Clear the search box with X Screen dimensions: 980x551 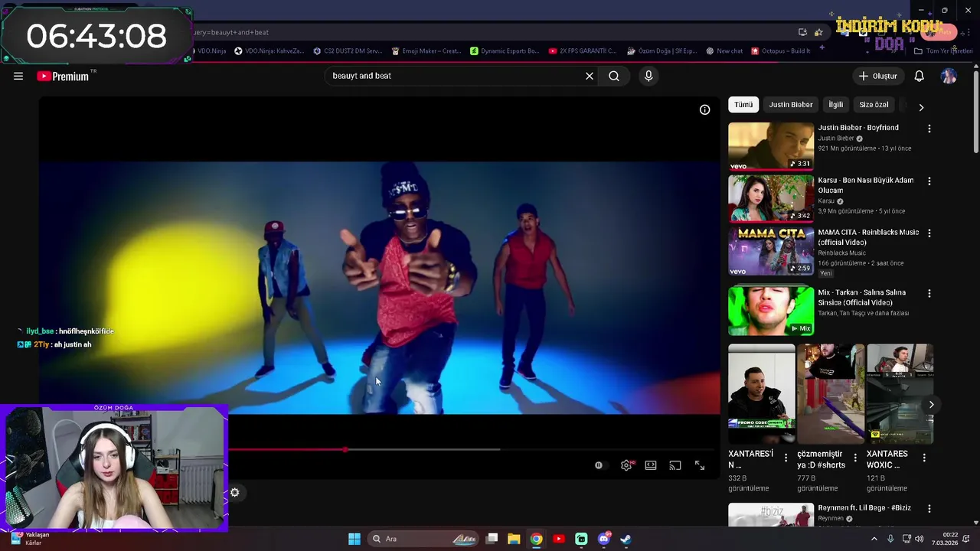point(590,76)
